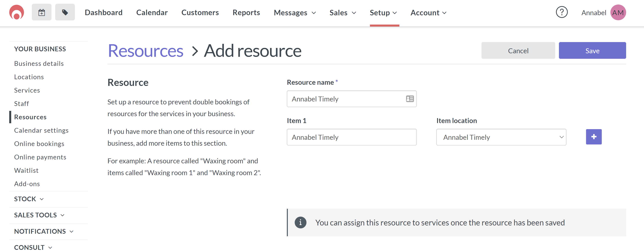Image resolution: width=644 pixels, height=251 pixels.
Task: Click the Item 1 input field
Action: (x=351, y=137)
